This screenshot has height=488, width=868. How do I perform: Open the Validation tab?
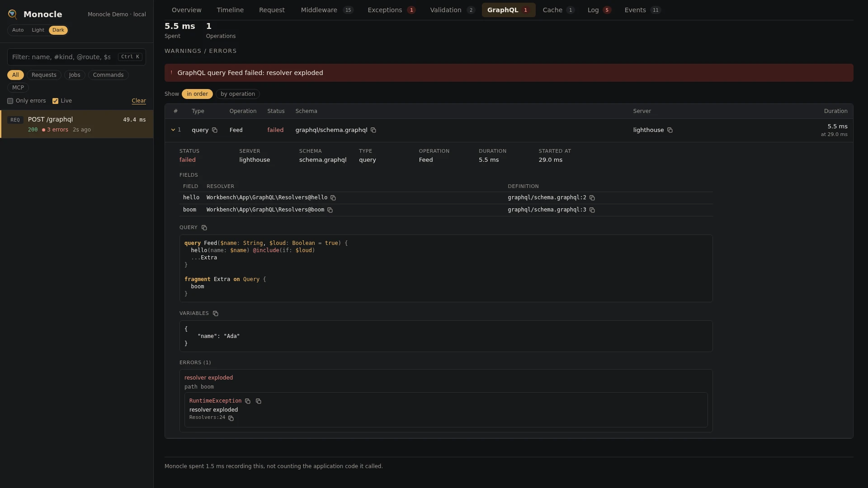tap(452, 10)
